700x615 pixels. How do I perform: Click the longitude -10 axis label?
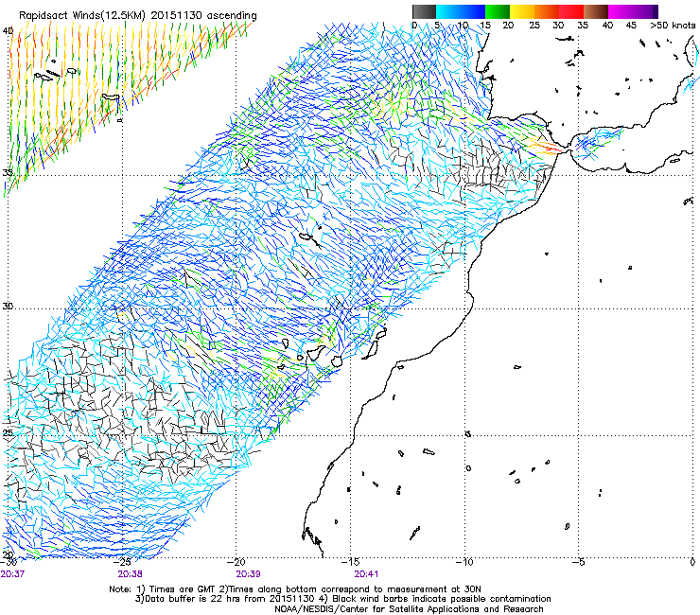[x=464, y=562]
